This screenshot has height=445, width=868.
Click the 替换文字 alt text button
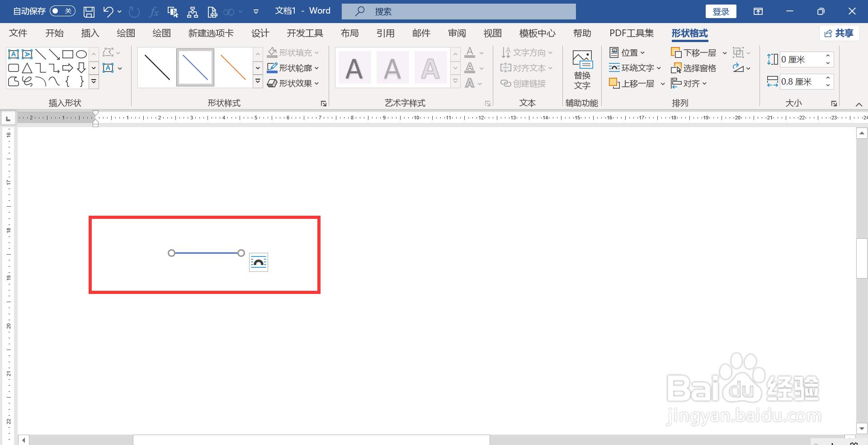tap(582, 70)
